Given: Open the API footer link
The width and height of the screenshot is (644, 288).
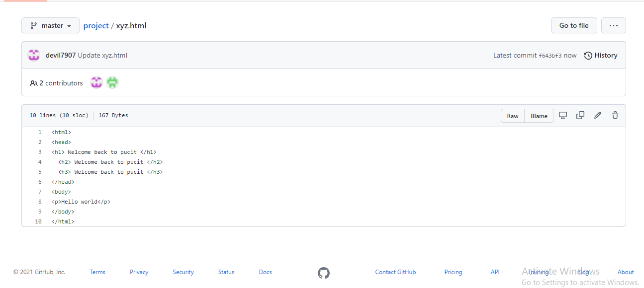Looking at the screenshot, I should coord(495,272).
